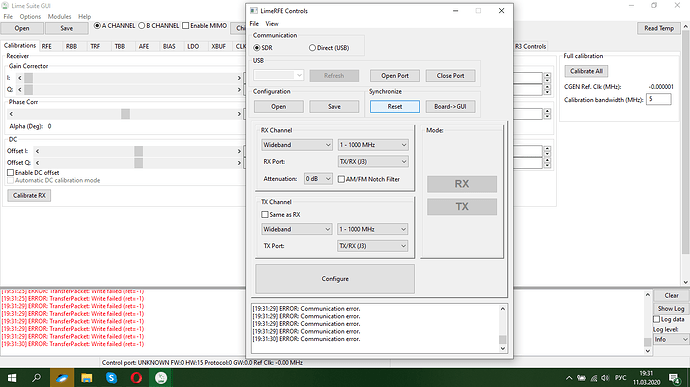Click Calibrate All button
The height and width of the screenshot is (387, 690).
click(x=586, y=71)
